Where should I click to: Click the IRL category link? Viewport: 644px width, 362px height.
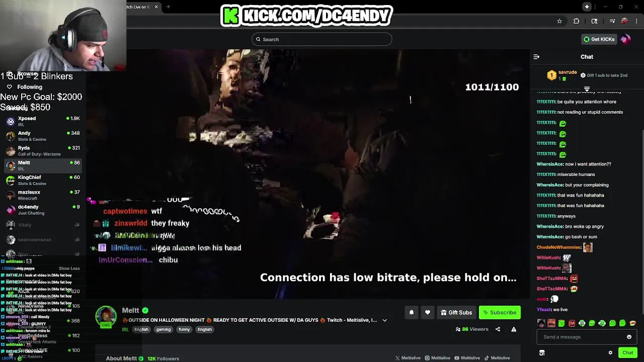125,329
